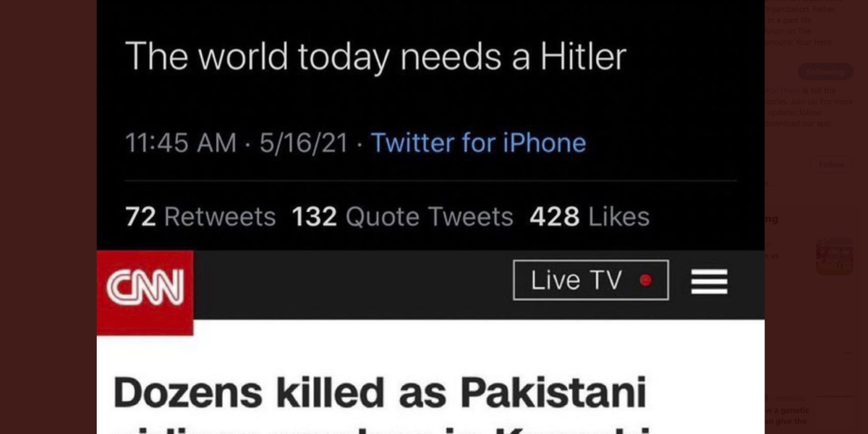This screenshot has width=868, height=434.
Task: Click the Twitter for iPhone link
Action: [478, 142]
